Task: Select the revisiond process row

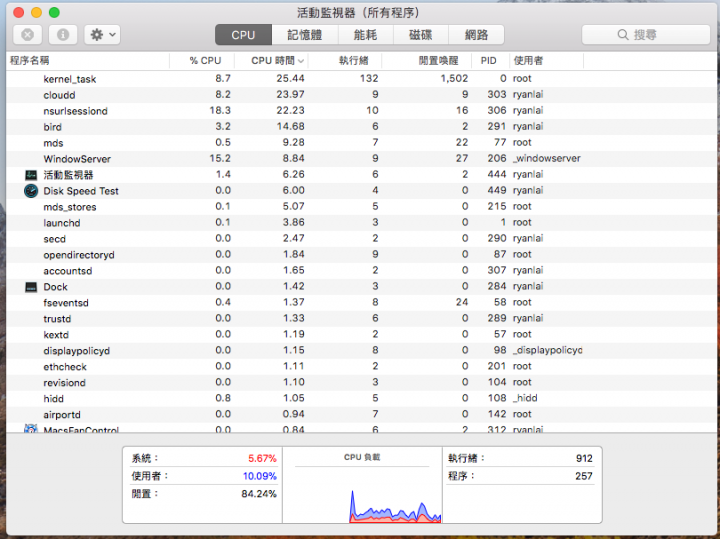Action: point(360,382)
